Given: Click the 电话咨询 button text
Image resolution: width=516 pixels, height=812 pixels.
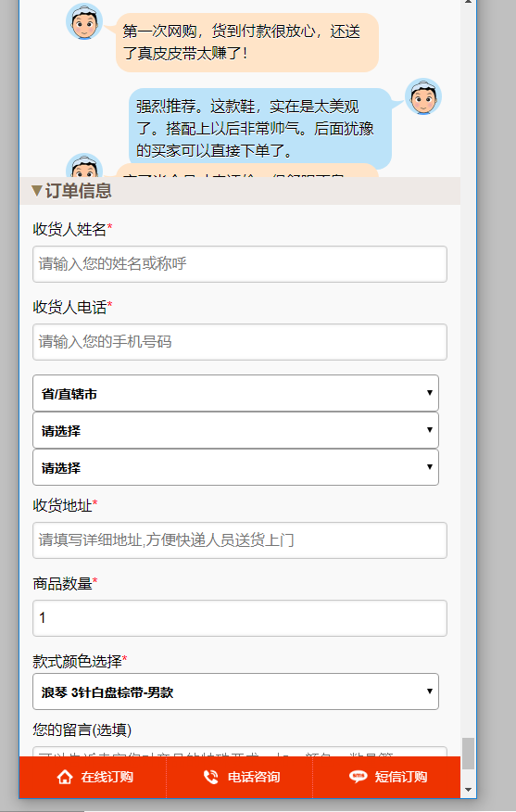Looking at the screenshot, I should pyautogui.click(x=254, y=777).
